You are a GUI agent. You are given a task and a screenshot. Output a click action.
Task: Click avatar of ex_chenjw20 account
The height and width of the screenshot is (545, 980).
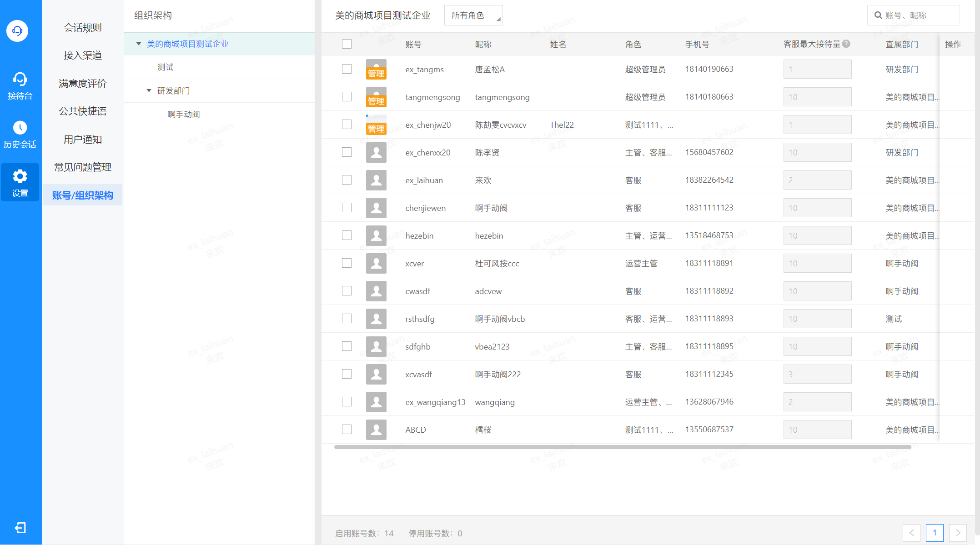(x=376, y=125)
